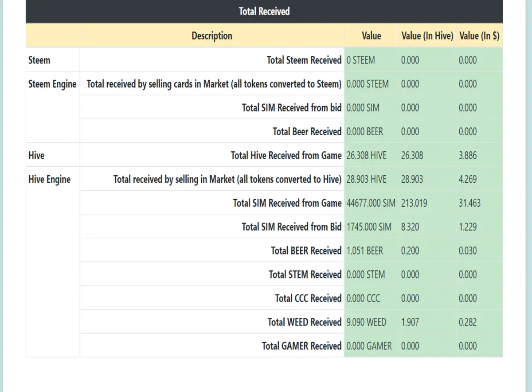Select the Total Received table title
The image size is (532, 392).
264,11
